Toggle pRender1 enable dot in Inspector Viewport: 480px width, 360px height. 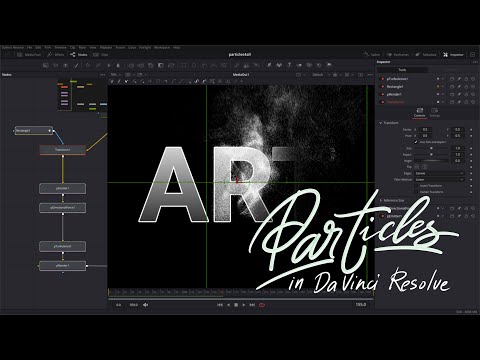click(x=382, y=94)
